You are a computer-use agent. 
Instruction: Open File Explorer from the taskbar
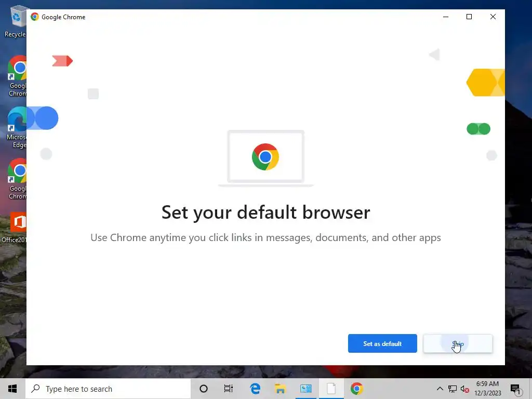280,389
